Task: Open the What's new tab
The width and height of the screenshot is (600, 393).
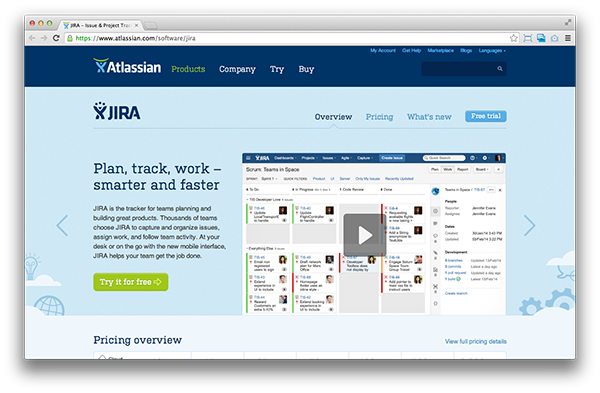Action: (x=429, y=117)
